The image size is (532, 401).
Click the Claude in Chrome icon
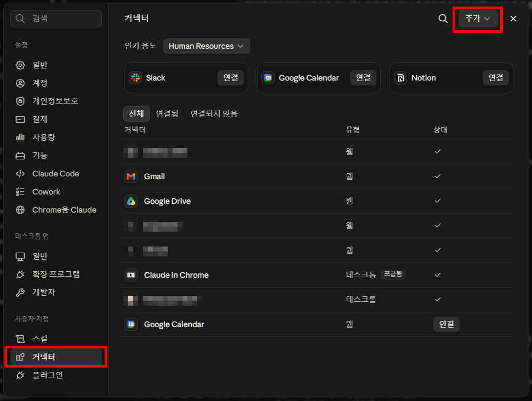[x=130, y=275]
